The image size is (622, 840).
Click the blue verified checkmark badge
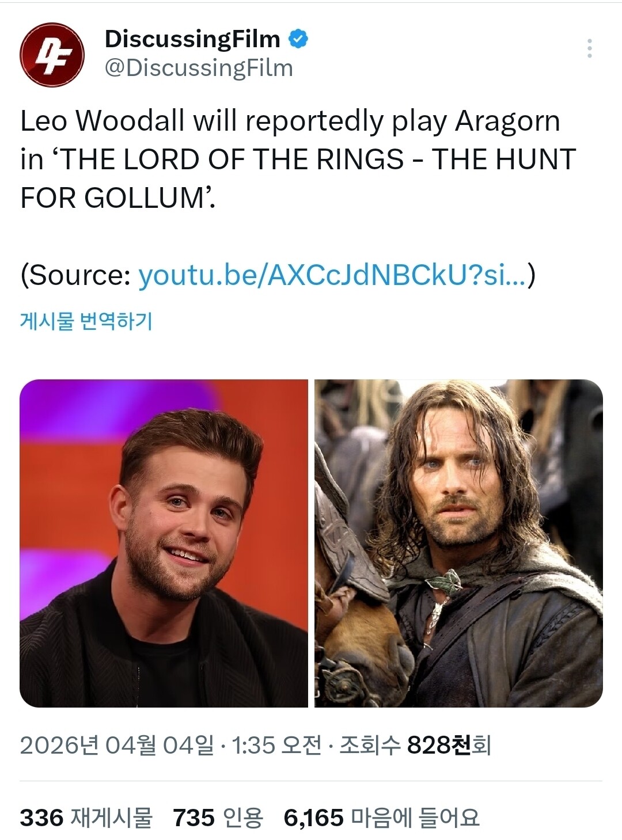pyautogui.click(x=298, y=39)
